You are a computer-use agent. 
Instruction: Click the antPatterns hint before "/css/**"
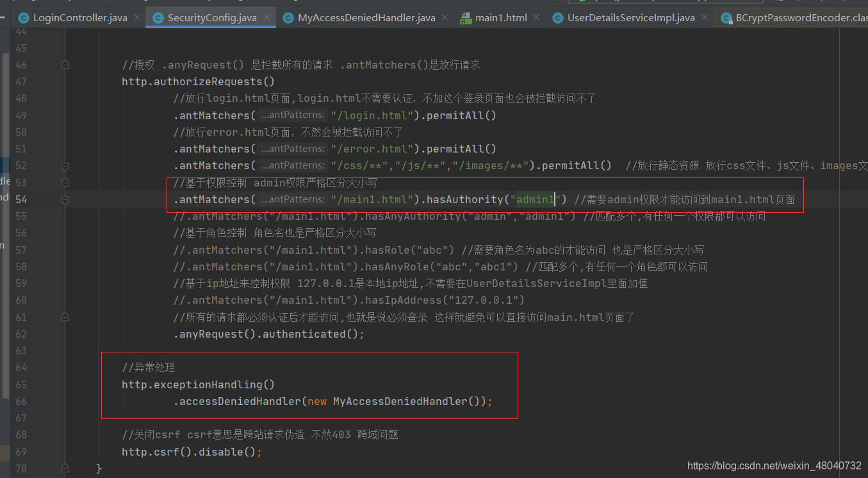[x=293, y=165]
